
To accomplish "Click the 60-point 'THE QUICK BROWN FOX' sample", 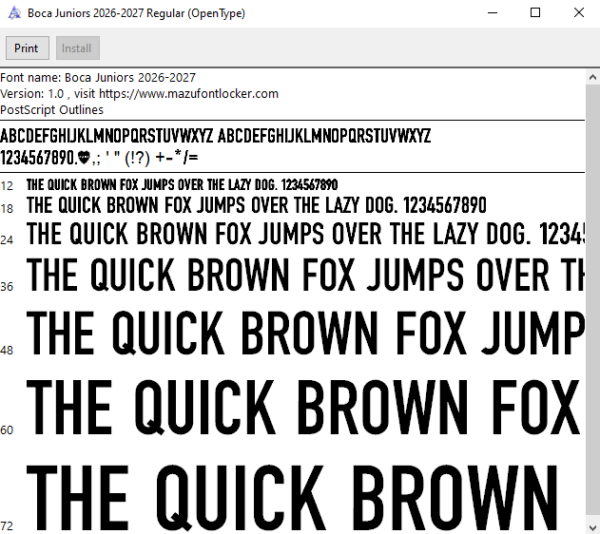I will pos(303,408).
